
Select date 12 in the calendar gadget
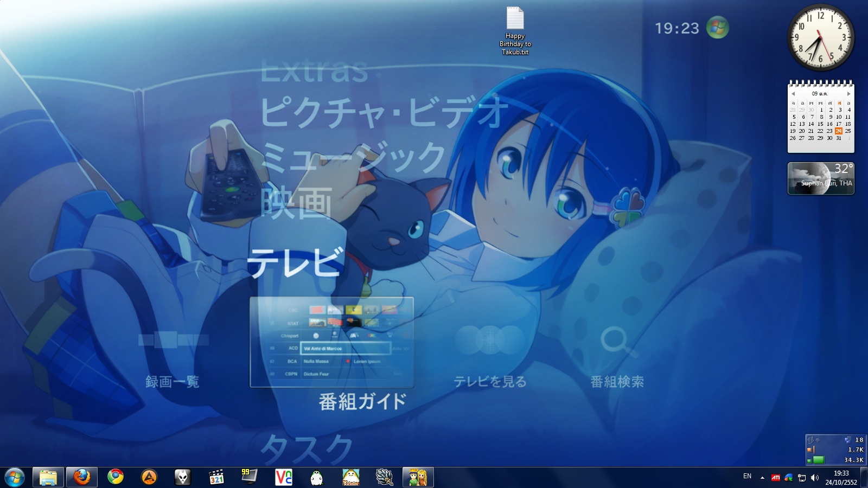[793, 124]
